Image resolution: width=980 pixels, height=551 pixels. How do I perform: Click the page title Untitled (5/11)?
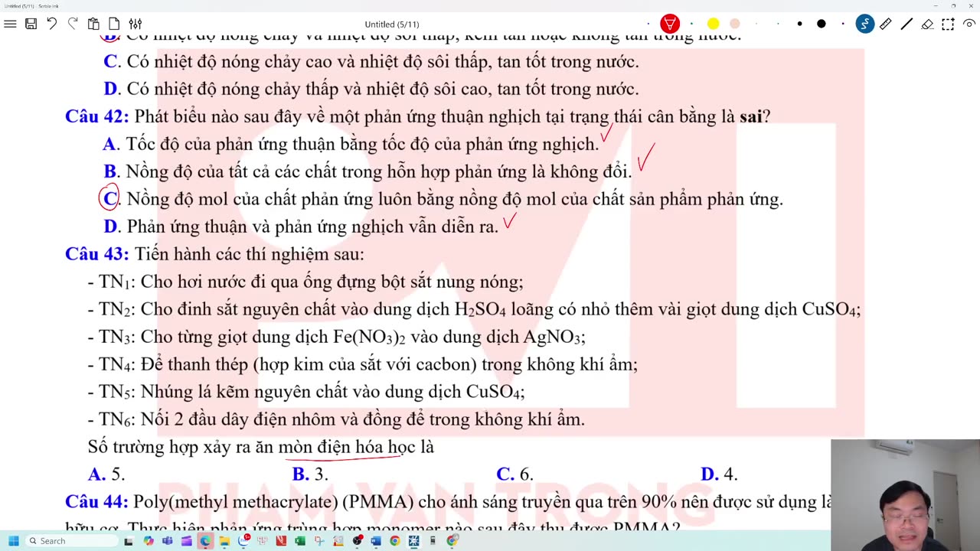click(x=392, y=24)
